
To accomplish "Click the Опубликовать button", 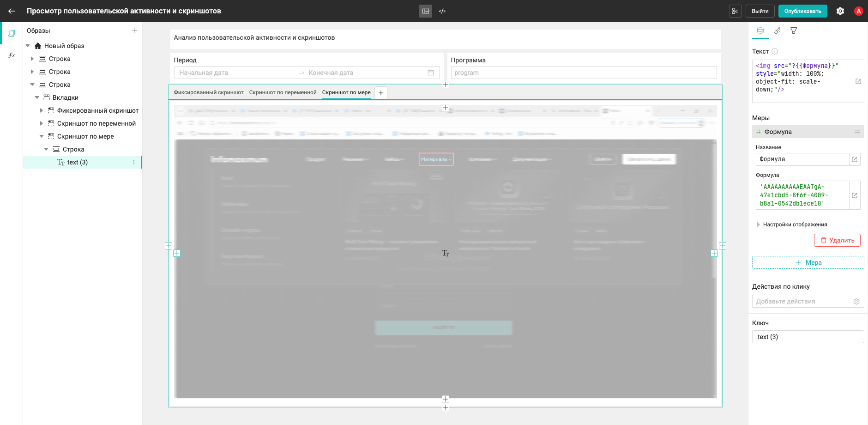I will [x=803, y=11].
